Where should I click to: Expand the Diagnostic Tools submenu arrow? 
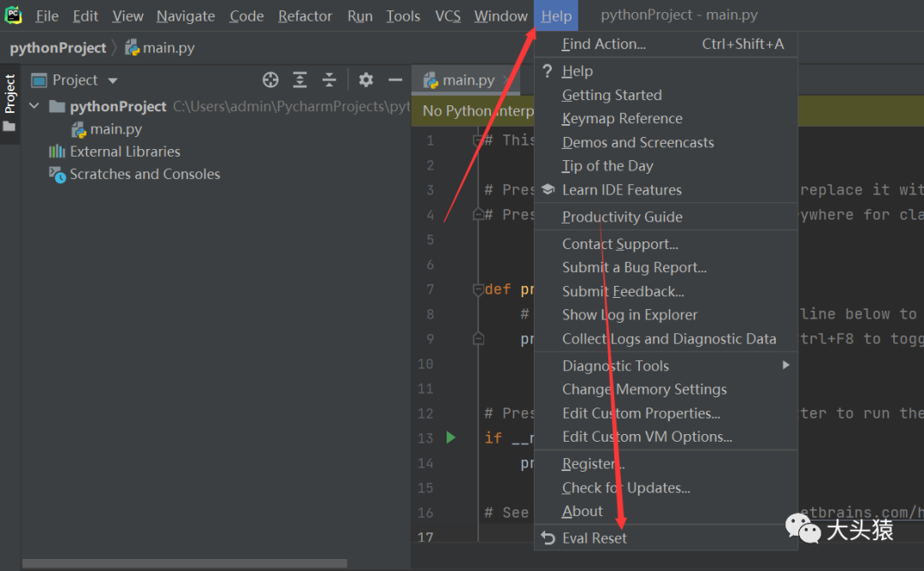785,366
